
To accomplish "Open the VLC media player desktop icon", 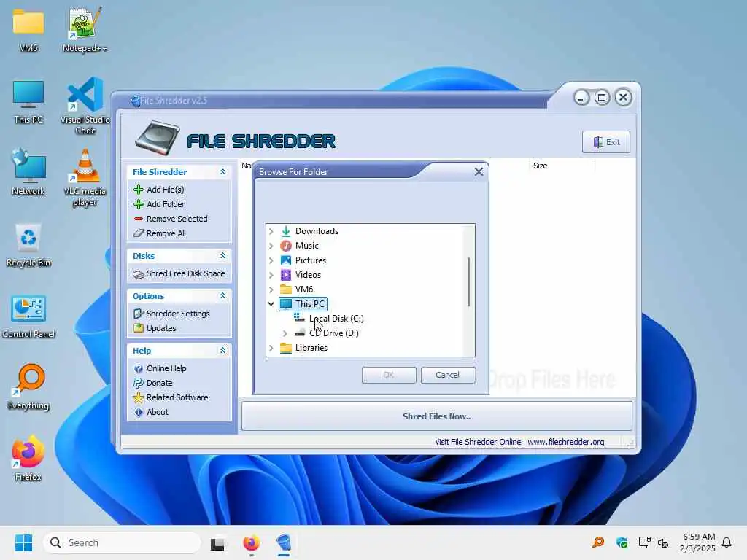I will click(85, 178).
